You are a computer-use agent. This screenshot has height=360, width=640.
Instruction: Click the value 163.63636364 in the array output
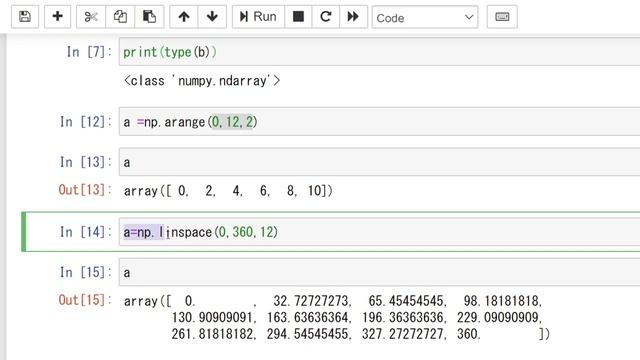pyautogui.click(x=308, y=318)
